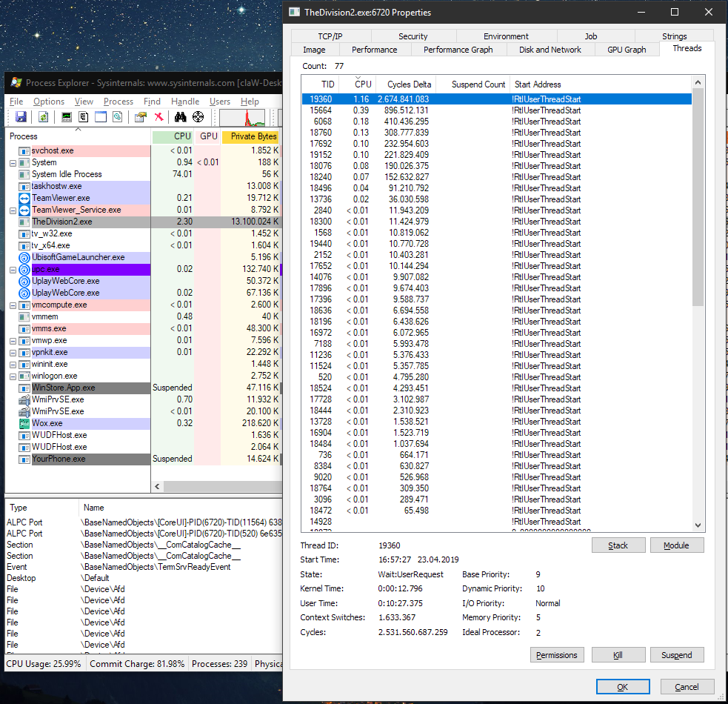This screenshot has height=704, width=728.
Task: Click the Kill thread button
Action: (x=618, y=655)
